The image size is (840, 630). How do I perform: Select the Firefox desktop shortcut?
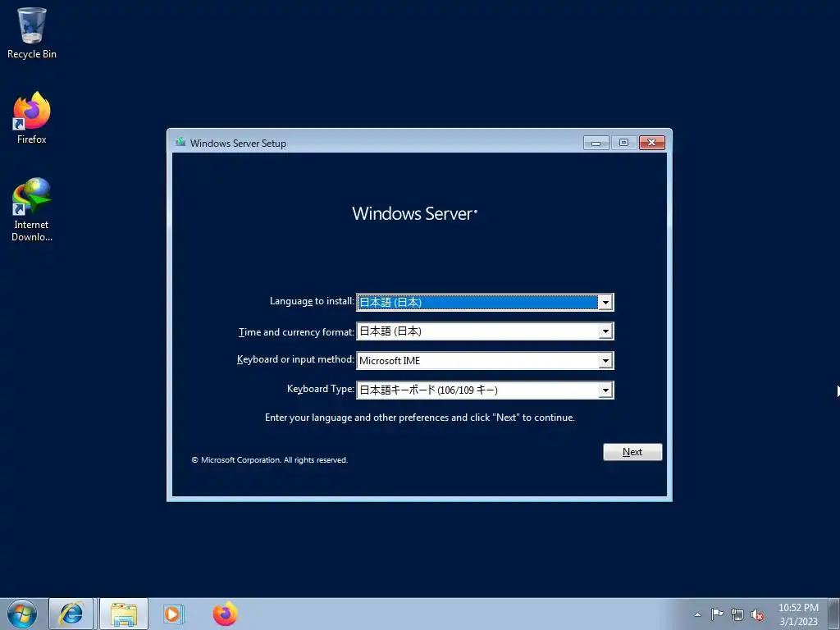click(x=32, y=118)
